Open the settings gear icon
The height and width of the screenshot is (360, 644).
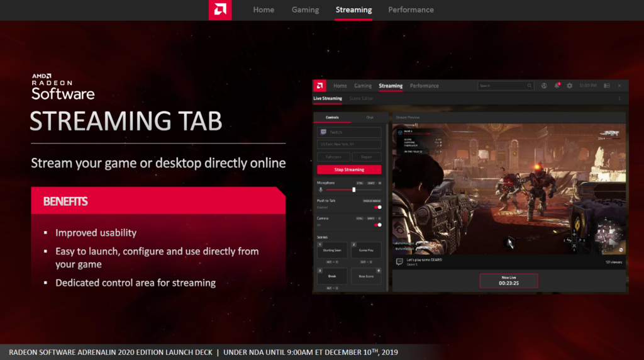click(570, 86)
